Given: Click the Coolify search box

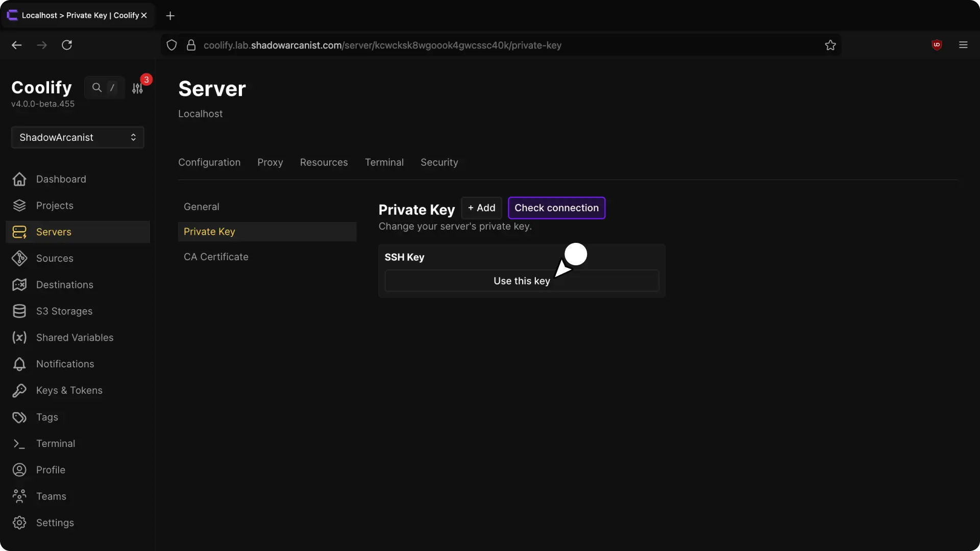Looking at the screenshot, I should 104,88.
